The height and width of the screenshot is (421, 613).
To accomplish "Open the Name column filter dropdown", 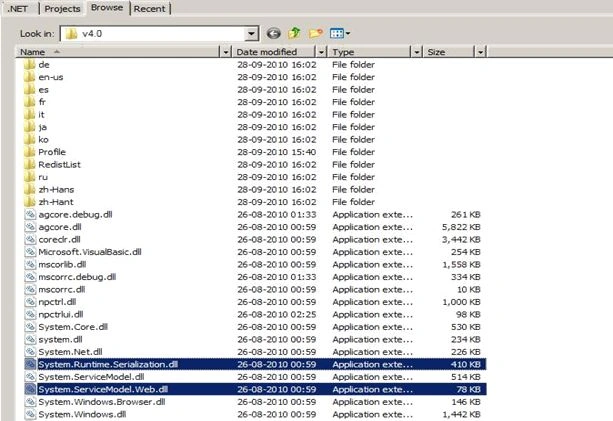I will pos(226,52).
